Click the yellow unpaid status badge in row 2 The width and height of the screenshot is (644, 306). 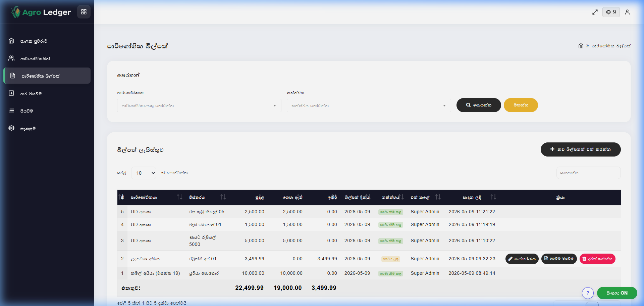391,259
